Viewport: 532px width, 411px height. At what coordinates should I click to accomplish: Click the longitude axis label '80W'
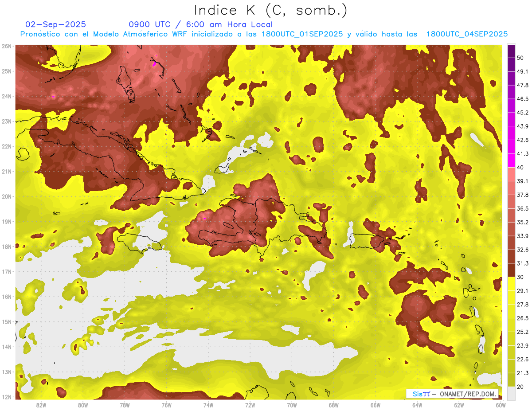(x=83, y=405)
